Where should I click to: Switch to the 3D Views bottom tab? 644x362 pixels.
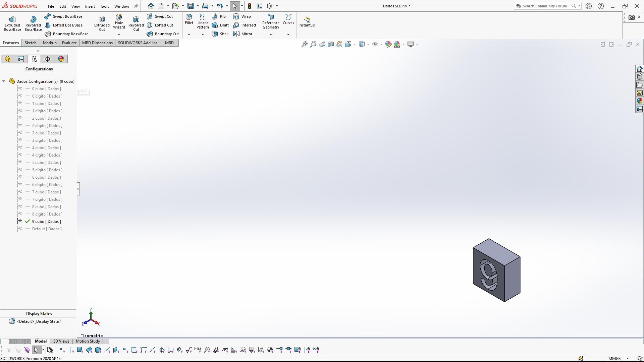tap(61, 341)
